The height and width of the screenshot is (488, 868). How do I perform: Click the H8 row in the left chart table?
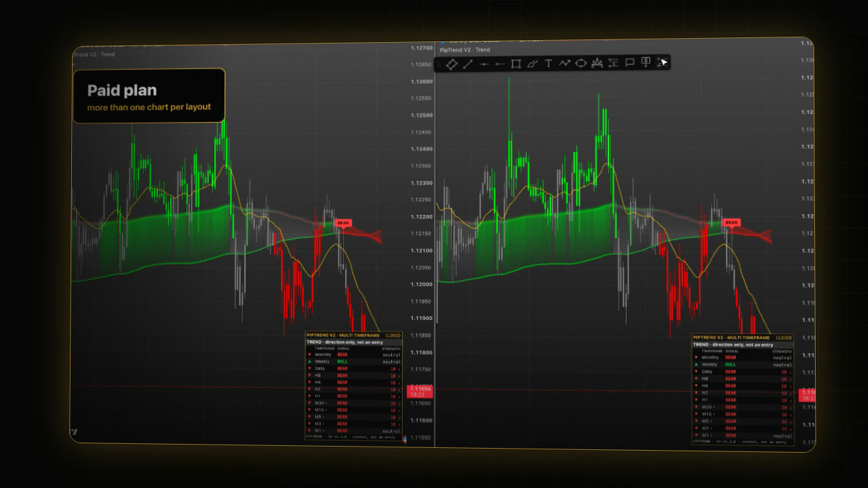click(354, 375)
